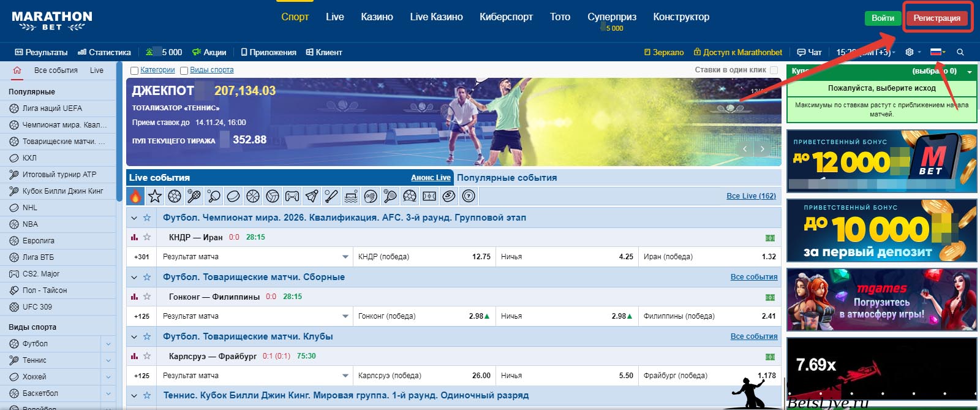Screen dimensions: 980x410
Task: Favorite the КНДР — Иран match star
Action: (x=147, y=237)
